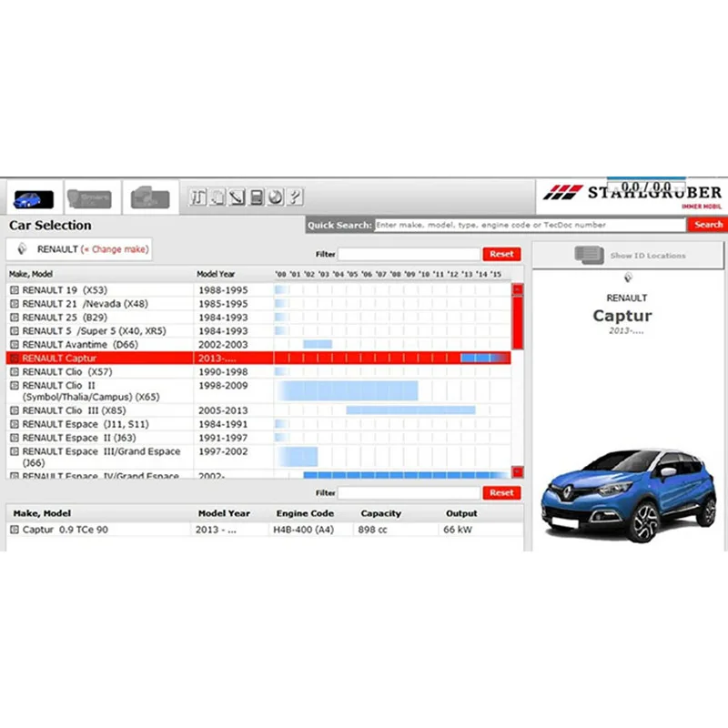This screenshot has width=728, height=728.
Task: Click the blue Renault Captur photo
Action: pos(629,495)
